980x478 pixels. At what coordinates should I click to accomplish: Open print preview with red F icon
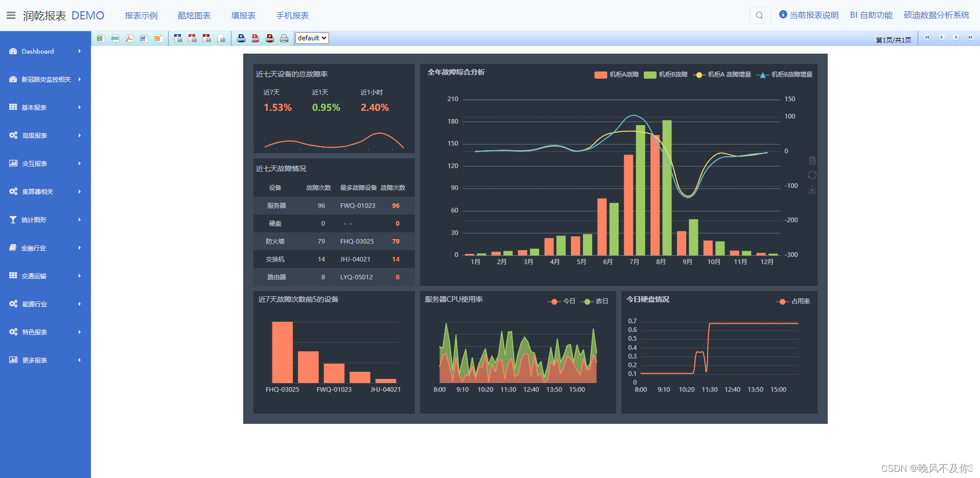click(x=192, y=38)
